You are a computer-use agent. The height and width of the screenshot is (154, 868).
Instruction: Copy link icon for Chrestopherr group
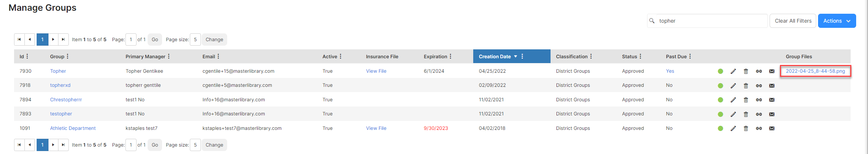click(759, 100)
